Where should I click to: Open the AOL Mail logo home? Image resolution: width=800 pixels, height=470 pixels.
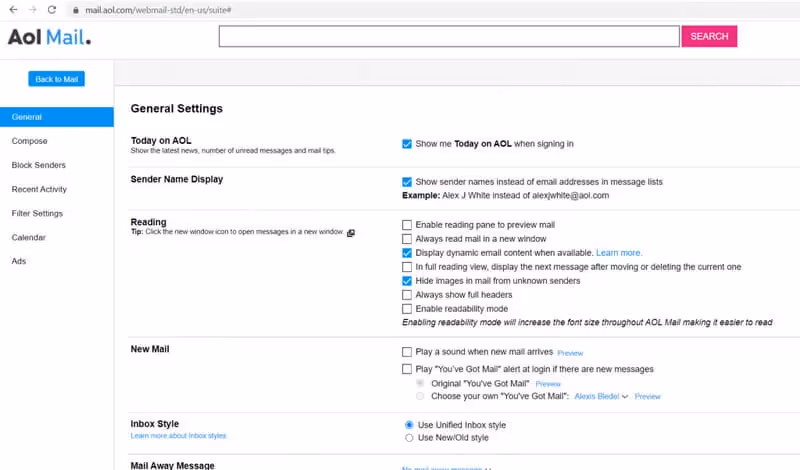tap(49, 37)
